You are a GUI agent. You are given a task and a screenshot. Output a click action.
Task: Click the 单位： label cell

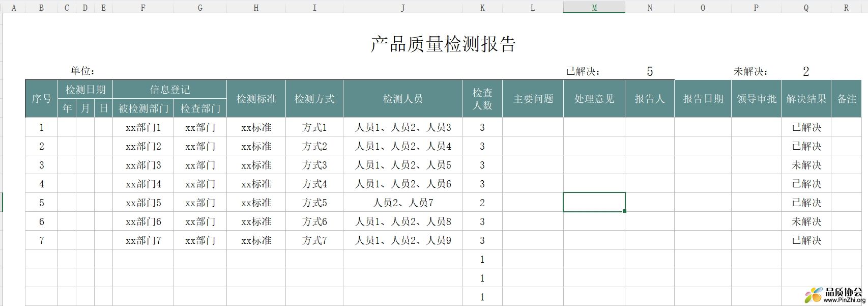tap(83, 71)
